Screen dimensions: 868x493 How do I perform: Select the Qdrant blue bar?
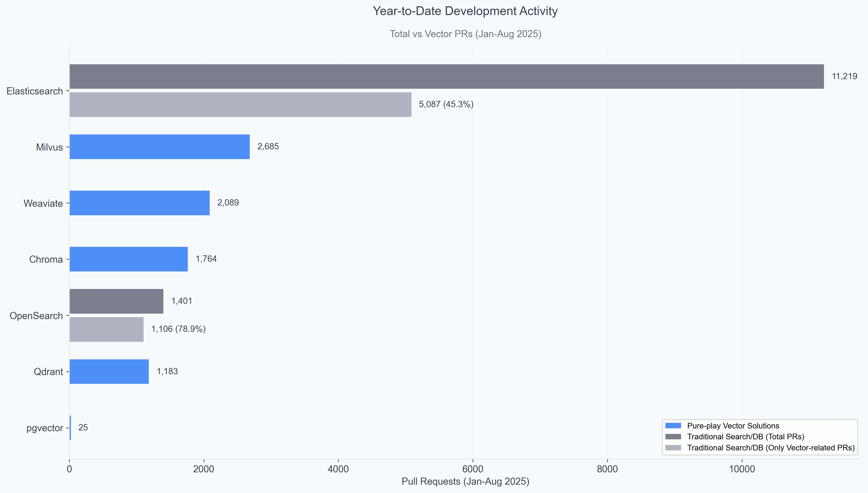[109, 371]
